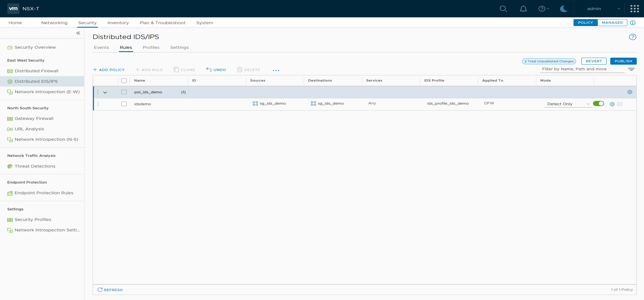Click the DFW Applied To cell
The image size is (644, 300).
pyautogui.click(x=489, y=103)
